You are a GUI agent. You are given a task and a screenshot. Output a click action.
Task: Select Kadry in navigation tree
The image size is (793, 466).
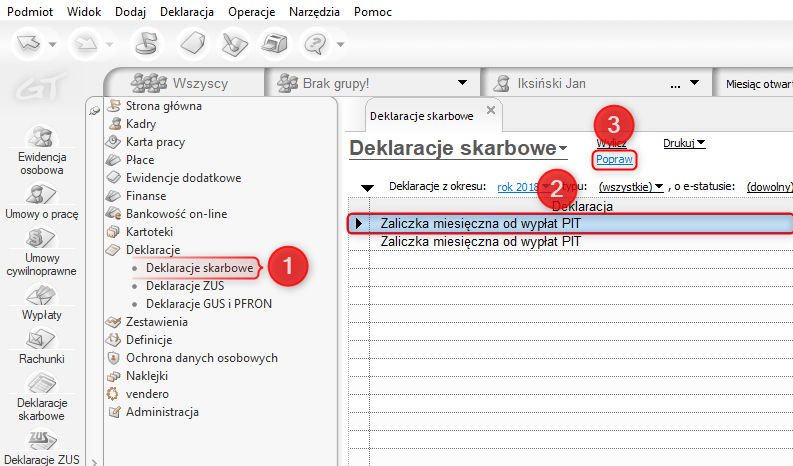141,124
